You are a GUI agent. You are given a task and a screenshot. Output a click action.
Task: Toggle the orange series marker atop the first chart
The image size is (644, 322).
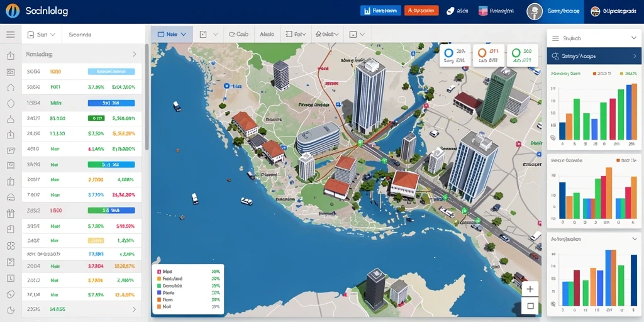594,74
